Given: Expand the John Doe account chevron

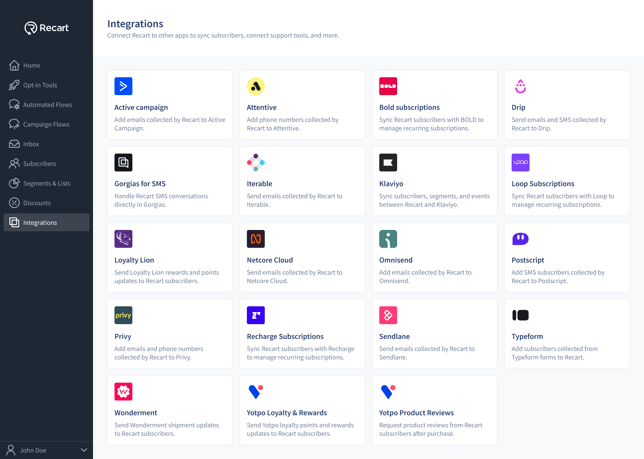Looking at the screenshot, I should 84,450.
